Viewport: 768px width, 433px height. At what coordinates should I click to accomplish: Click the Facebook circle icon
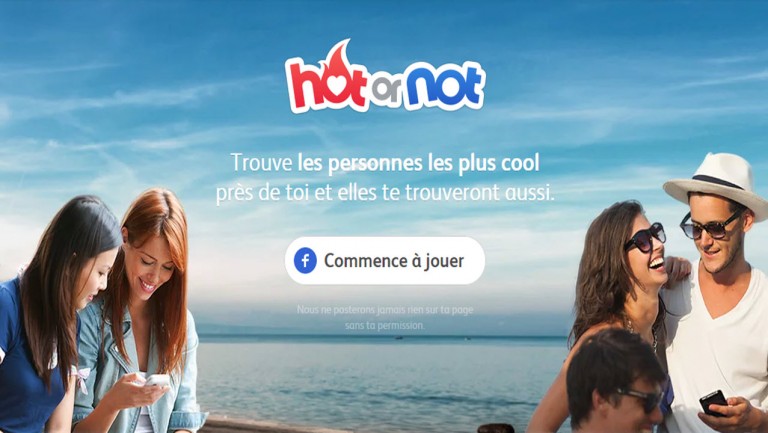pos(305,261)
